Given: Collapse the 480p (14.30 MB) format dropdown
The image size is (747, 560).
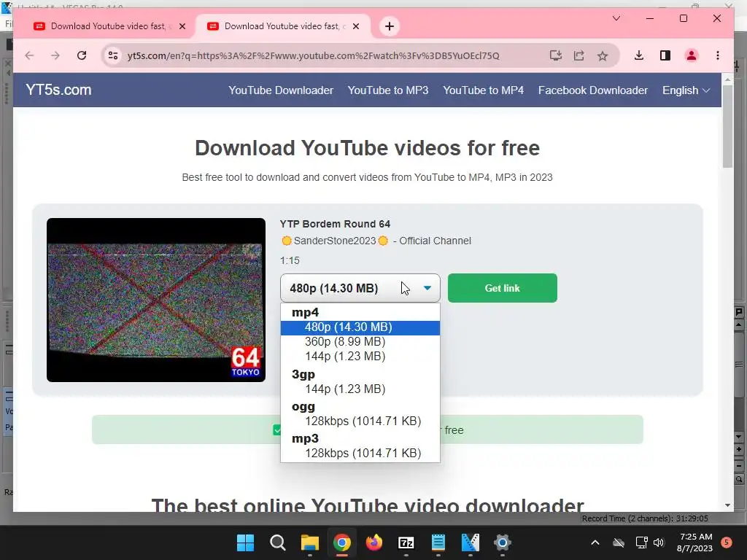Looking at the screenshot, I should (360, 288).
